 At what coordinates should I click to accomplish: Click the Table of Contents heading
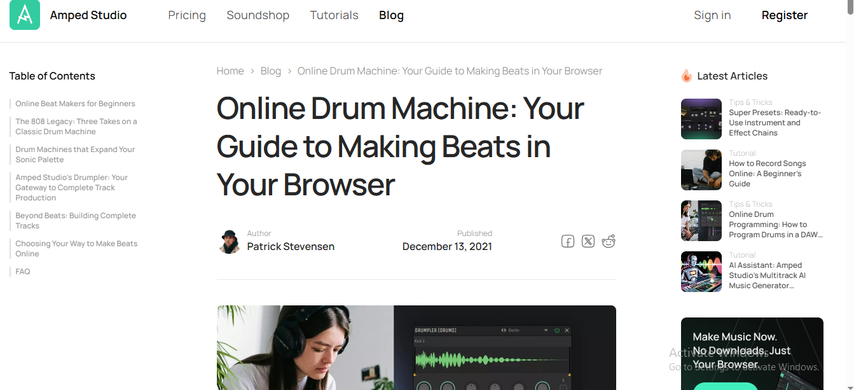coord(52,76)
